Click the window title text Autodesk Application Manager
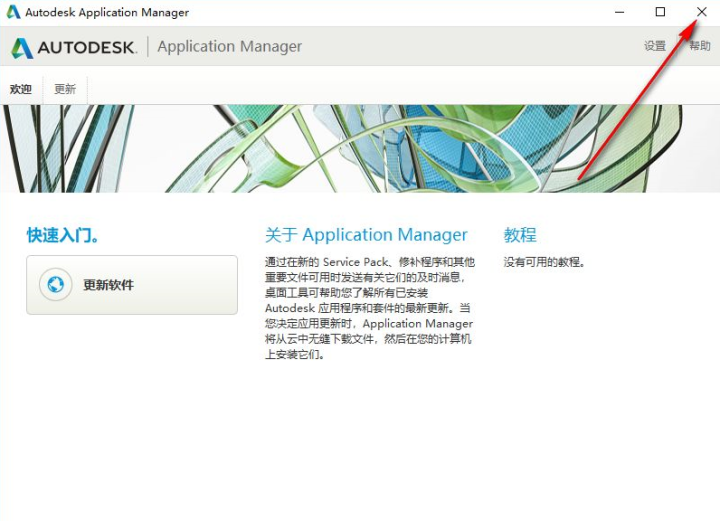Viewport: 720px width, 521px height. coord(108,13)
